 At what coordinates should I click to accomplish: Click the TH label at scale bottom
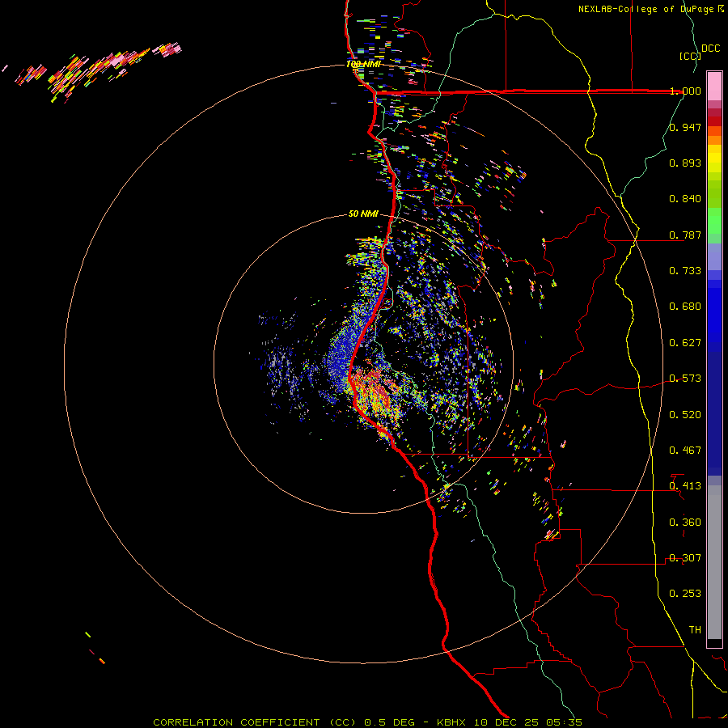click(695, 630)
